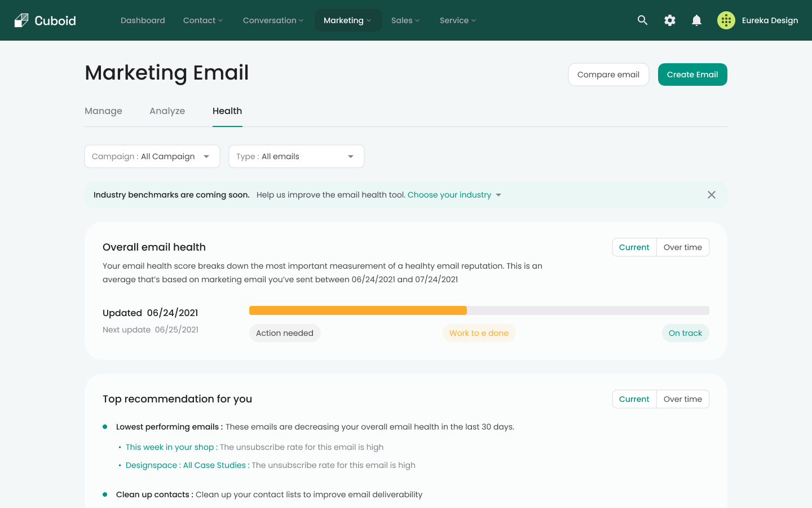Select Current view for Top recommendation

coord(634,398)
